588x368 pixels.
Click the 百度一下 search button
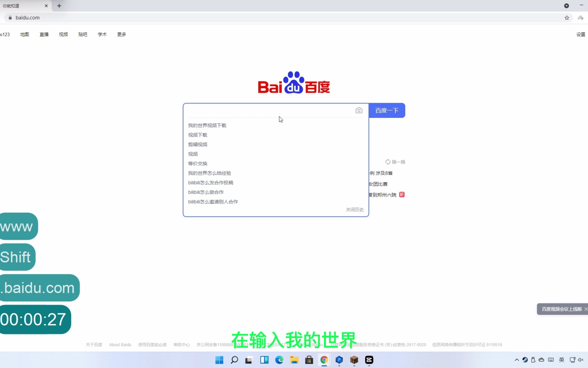click(387, 111)
